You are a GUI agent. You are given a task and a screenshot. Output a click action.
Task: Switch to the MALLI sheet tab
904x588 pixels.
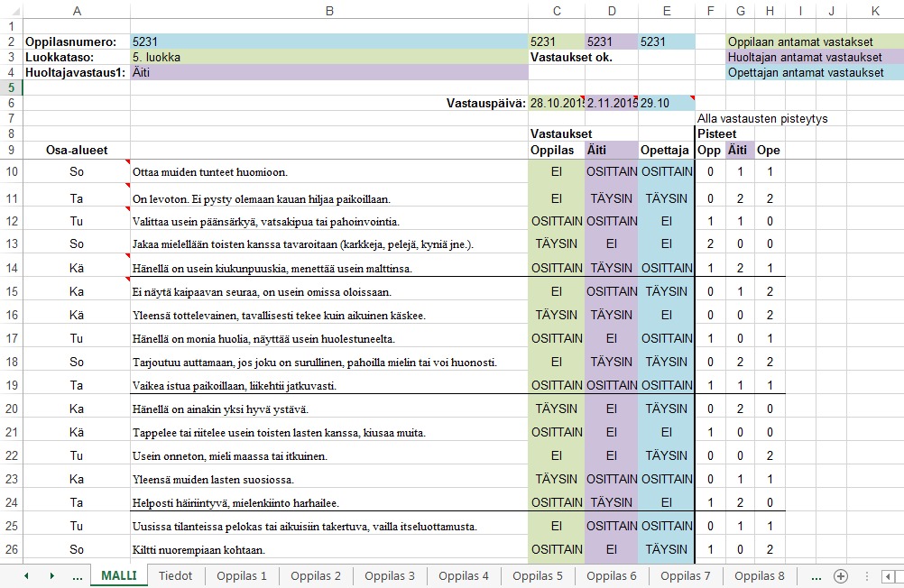[x=119, y=575]
